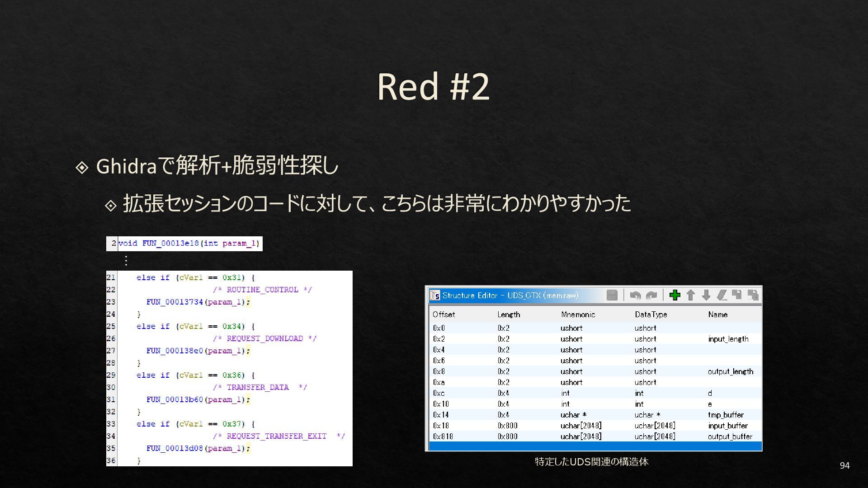This screenshot has height=488, width=868.
Task: Click the clear components eraser icon
Action: click(722, 295)
